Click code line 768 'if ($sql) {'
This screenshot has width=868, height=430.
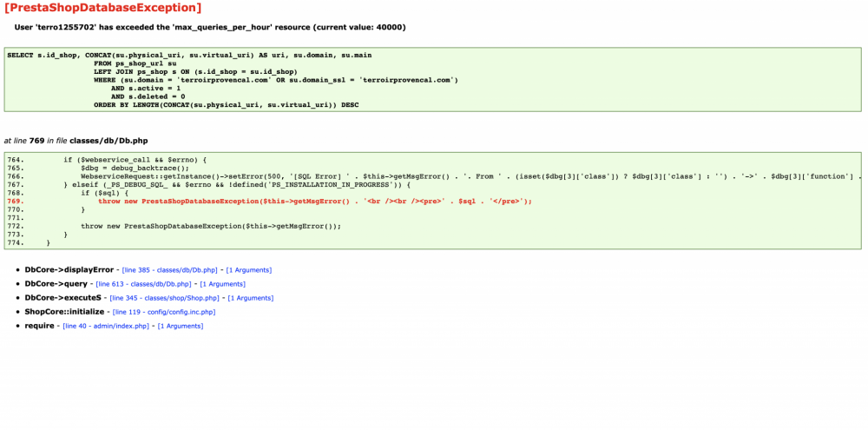105,193
